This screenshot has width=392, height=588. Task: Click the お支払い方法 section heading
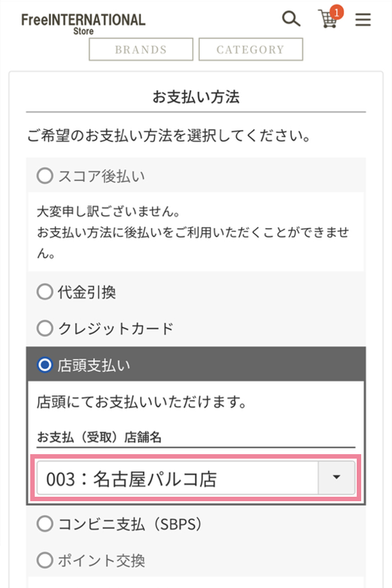(196, 97)
